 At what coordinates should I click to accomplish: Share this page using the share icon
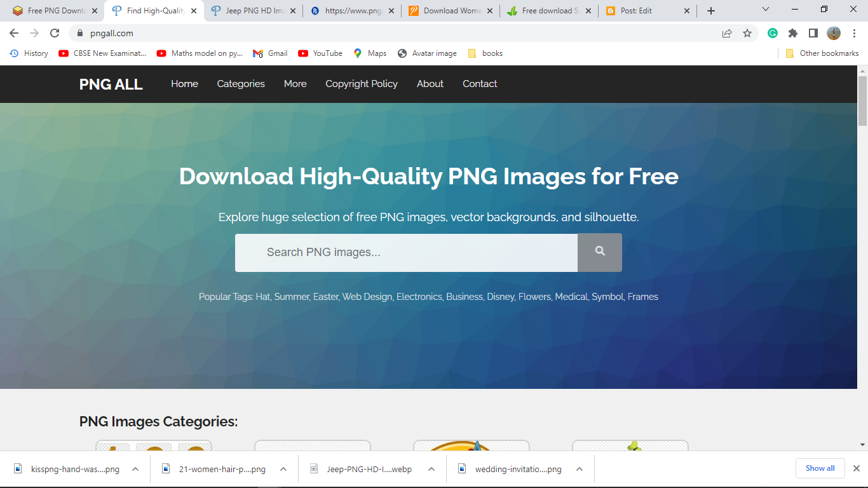[x=727, y=33]
